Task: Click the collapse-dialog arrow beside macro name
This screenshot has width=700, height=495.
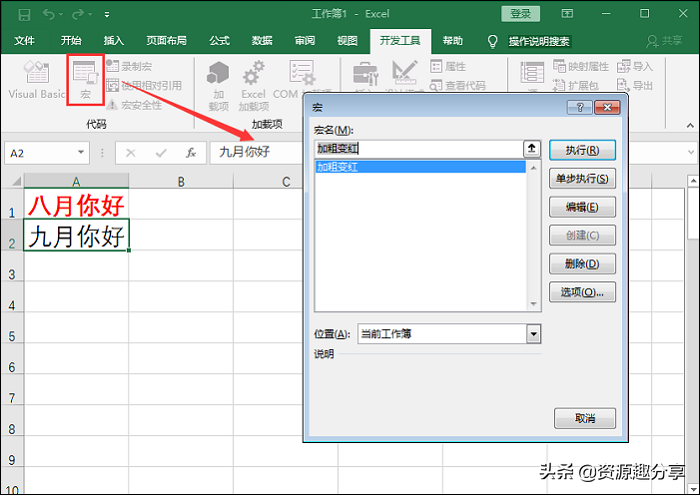Action: click(532, 148)
